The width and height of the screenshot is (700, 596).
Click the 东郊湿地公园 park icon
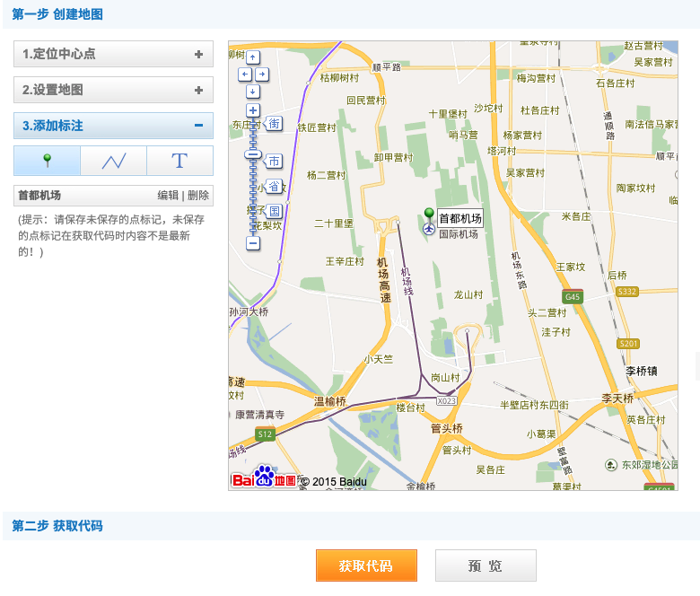click(611, 465)
